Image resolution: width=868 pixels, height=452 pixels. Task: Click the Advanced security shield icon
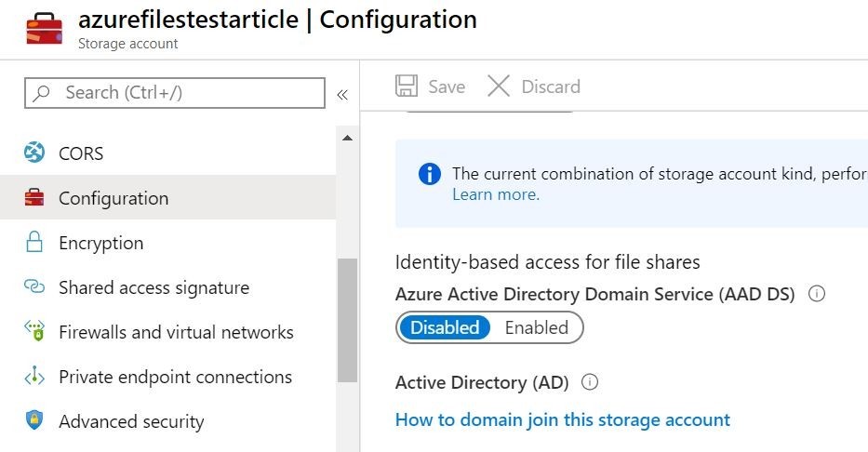click(34, 419)
